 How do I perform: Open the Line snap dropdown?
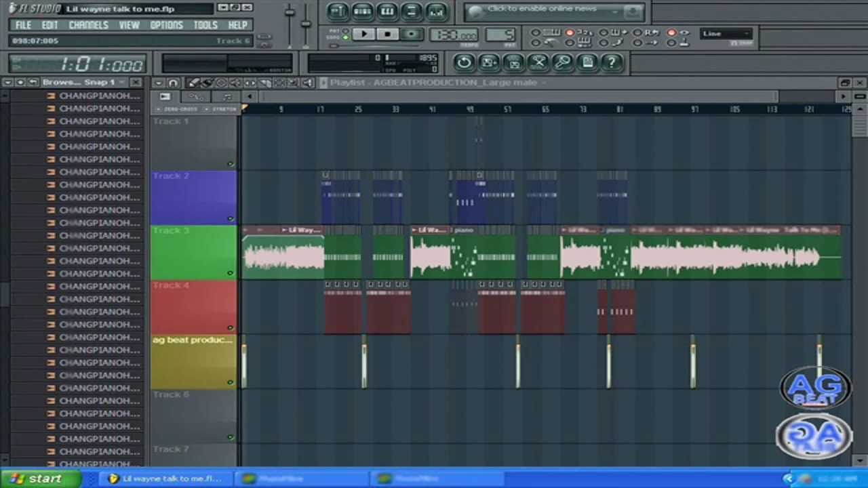pos(726,33)
